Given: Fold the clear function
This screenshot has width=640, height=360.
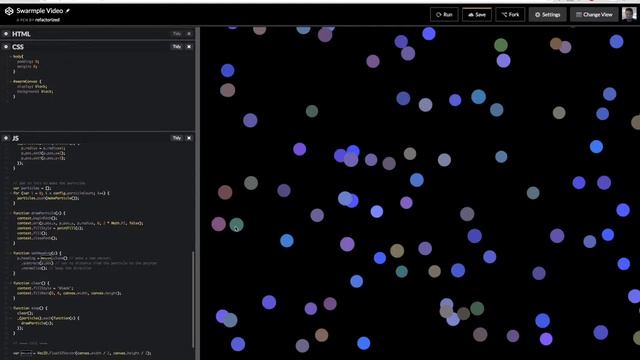Looking at the screenshot, I should [x=11, y=283].
